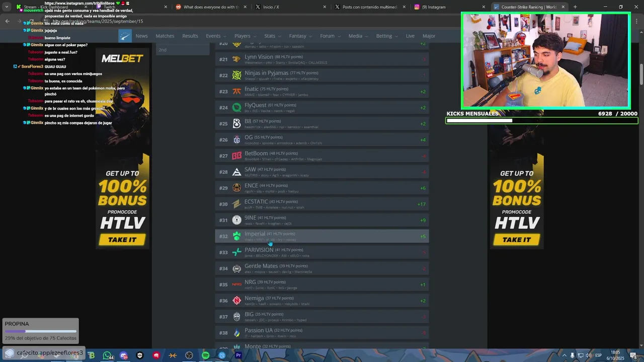Click TAKE IT on right MELBET banner
Image resolution: width=644 pixels, height=362 pixels.
pyautogui.click(x=517, y=240)
